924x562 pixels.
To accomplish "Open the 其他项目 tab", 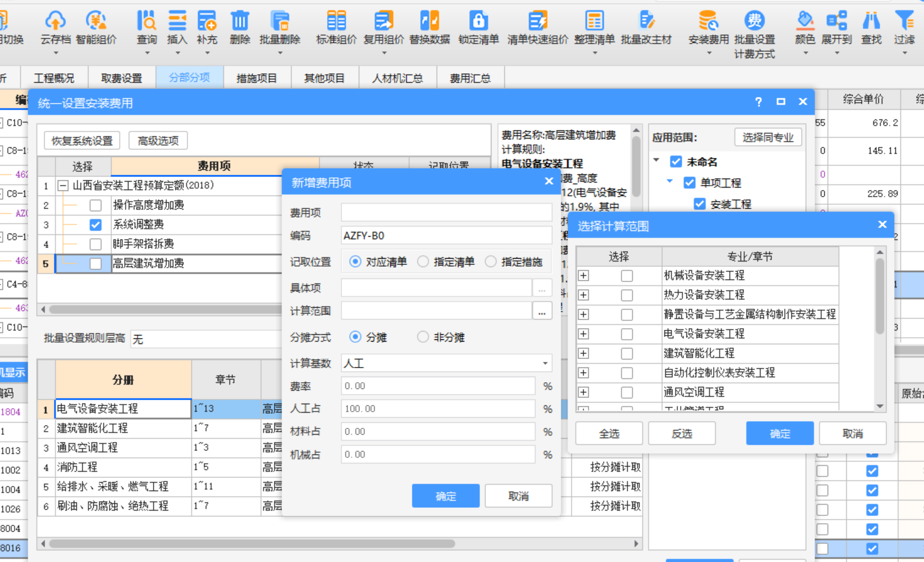I will pyautogui.click(x=324, y=78).
